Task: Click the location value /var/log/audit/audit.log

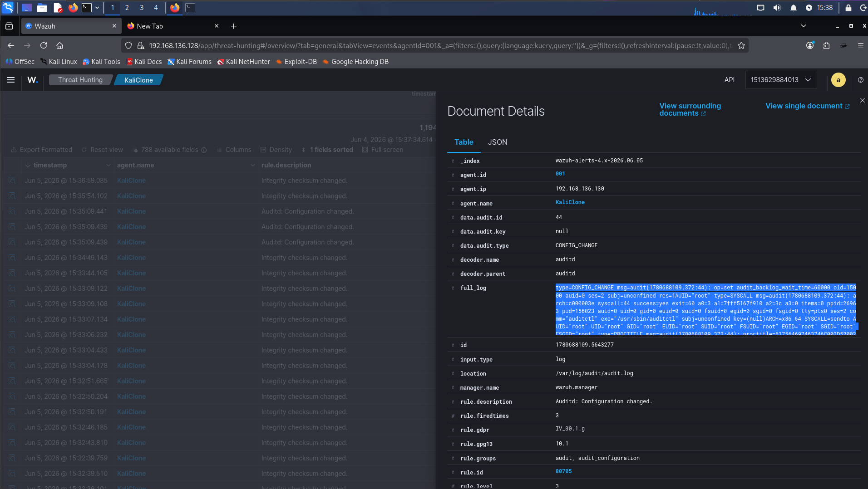Action: (x=594, y=373)
